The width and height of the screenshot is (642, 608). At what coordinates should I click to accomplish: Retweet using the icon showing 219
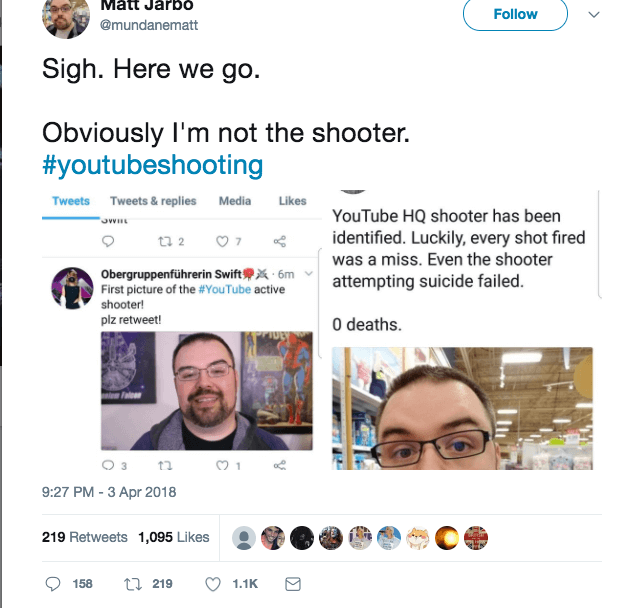(133, 584)
